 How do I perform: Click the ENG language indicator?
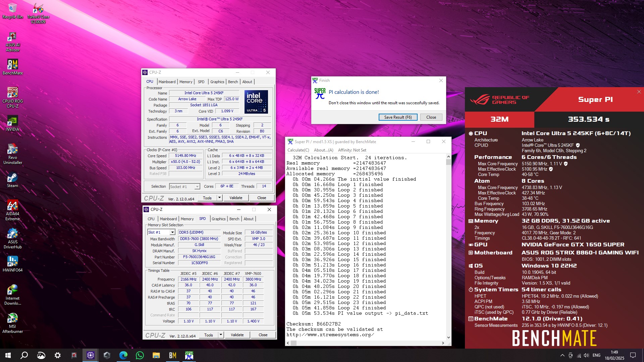596,355
